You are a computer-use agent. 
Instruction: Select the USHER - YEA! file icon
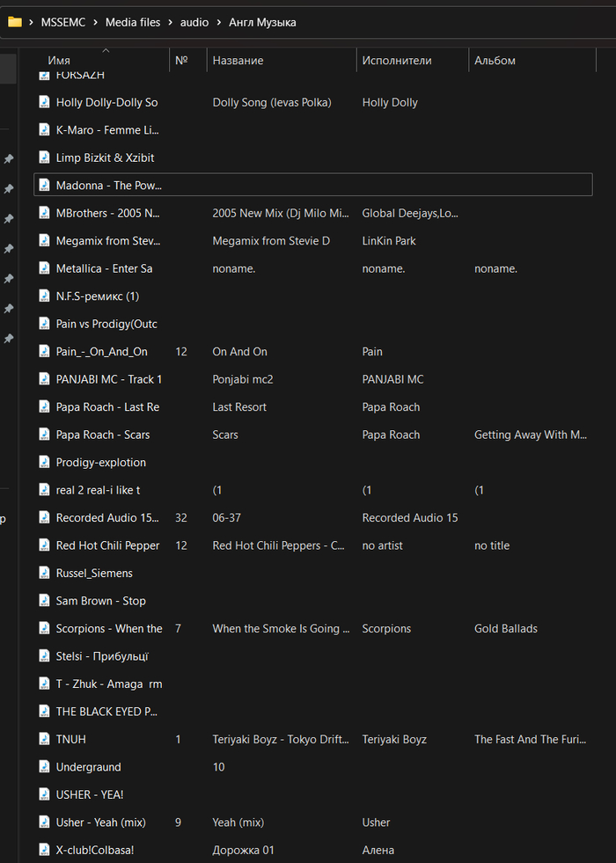click(45, 794)
